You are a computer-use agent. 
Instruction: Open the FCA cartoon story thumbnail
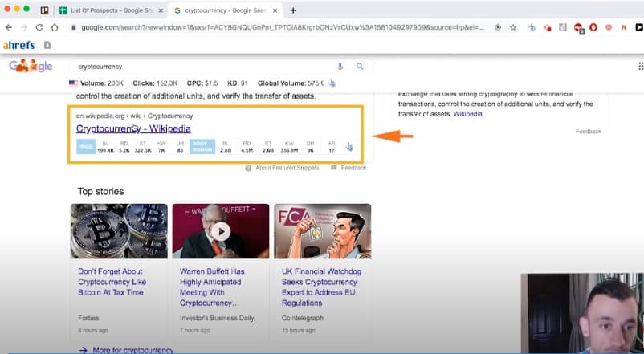pos(323,231)
